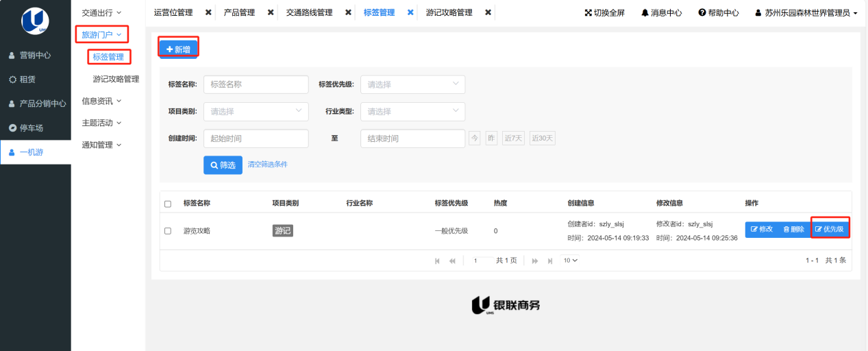Check the 游览攻略 row checkbox
The image size is (868, 351).
coord(168,231)
